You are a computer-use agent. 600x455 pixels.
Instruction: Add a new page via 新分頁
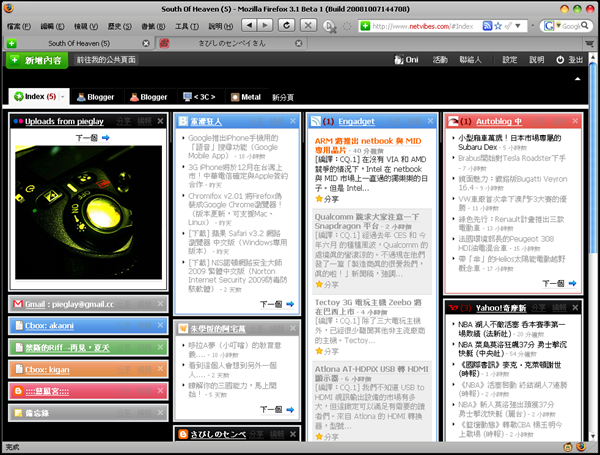point(283,97)
